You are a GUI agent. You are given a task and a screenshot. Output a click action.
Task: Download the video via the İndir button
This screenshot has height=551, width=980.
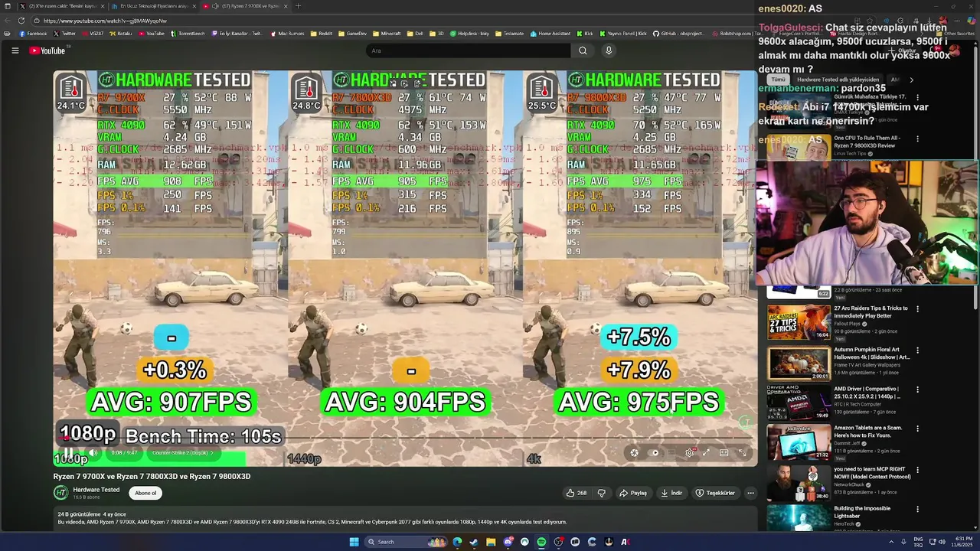point(671,493)
